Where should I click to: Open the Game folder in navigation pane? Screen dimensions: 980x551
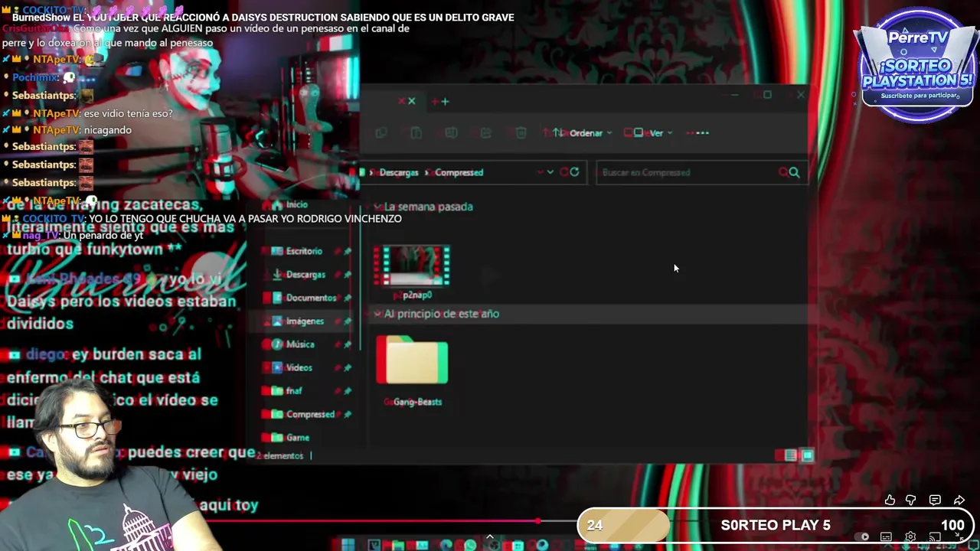pyautogui.click(x=291, y=438)
